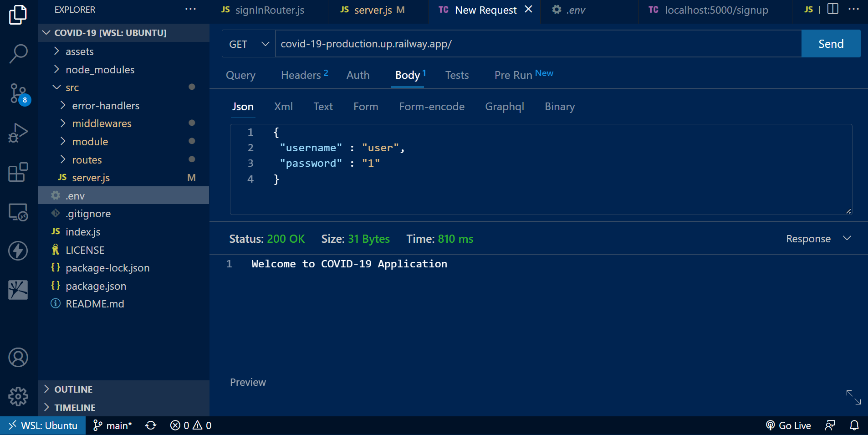Open .gitignore in the file explorer

pyautogui.click(x=123, y=214)
